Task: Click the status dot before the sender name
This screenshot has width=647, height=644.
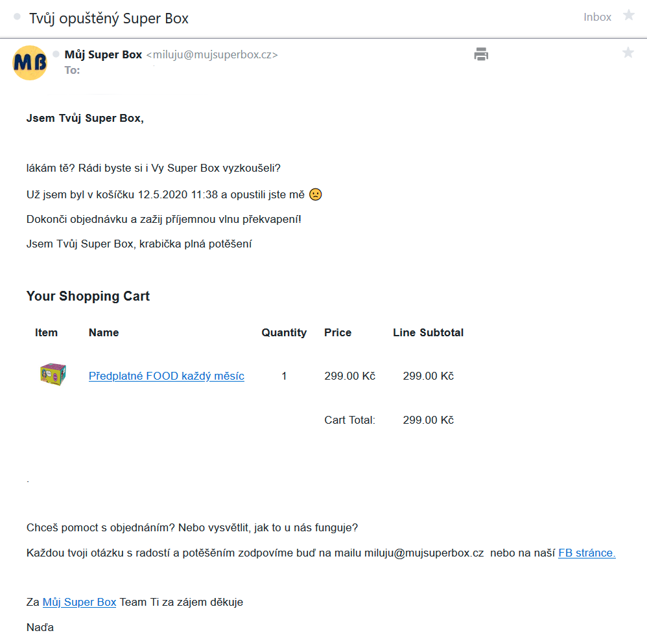Action: pos(56,54)
